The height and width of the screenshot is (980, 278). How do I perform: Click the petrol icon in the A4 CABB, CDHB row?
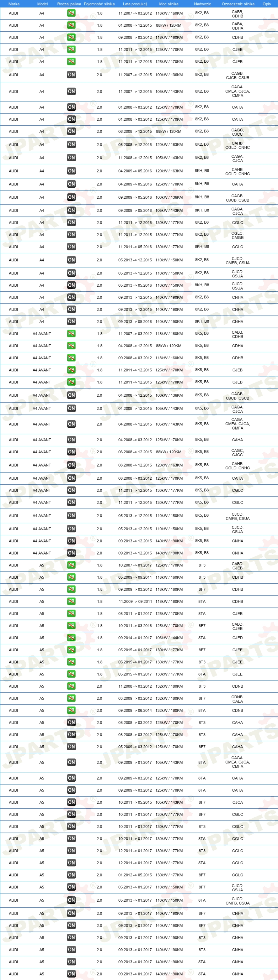[x=71, y=13]
